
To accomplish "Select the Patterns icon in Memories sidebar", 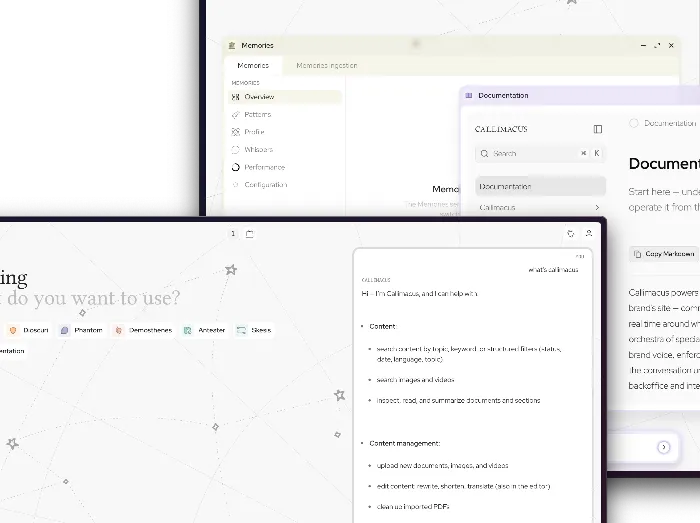I will (236, 115).
